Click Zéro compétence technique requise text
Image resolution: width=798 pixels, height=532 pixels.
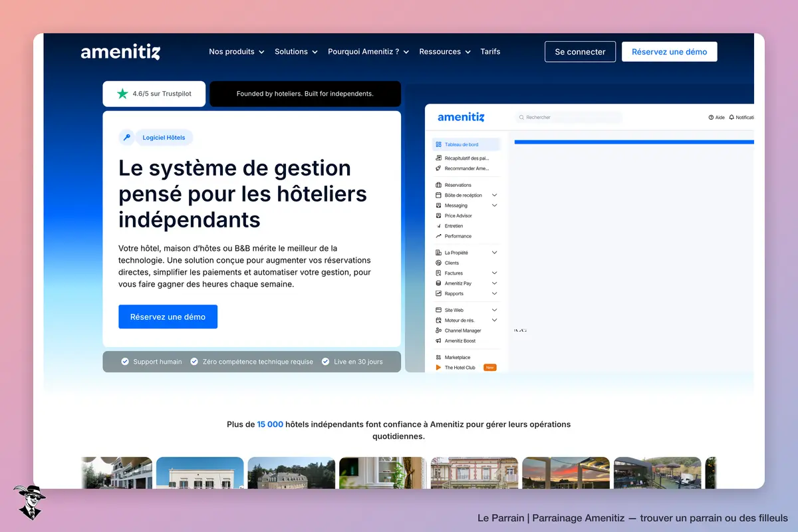click(x=257, y=362)
